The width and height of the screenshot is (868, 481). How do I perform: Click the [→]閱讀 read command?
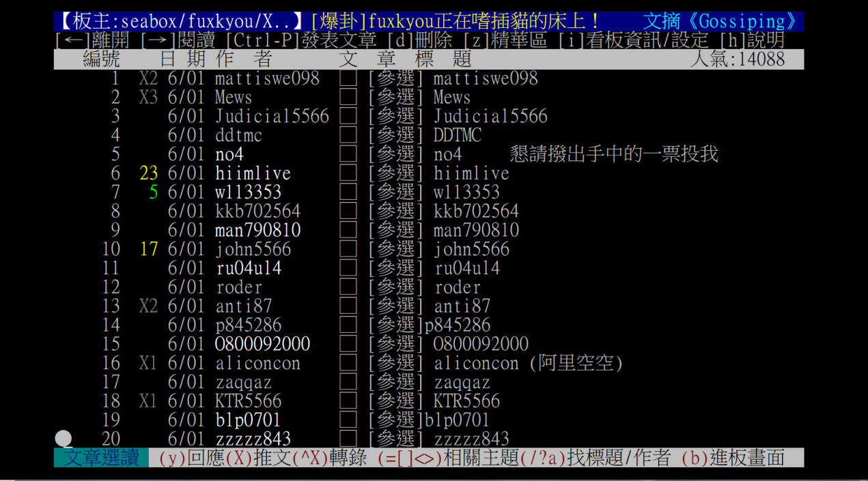(x=178, y=40)
